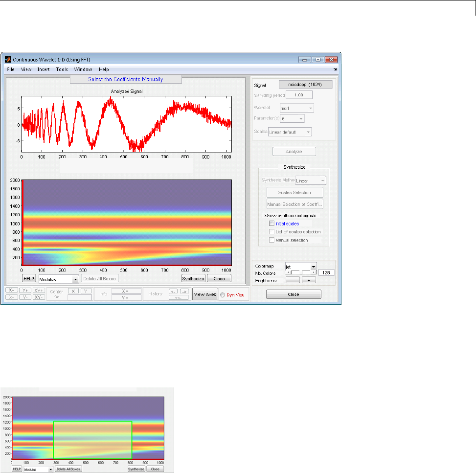Click the Analyze button
This screenshot has height=473, width=476.
tap(294, 152)
